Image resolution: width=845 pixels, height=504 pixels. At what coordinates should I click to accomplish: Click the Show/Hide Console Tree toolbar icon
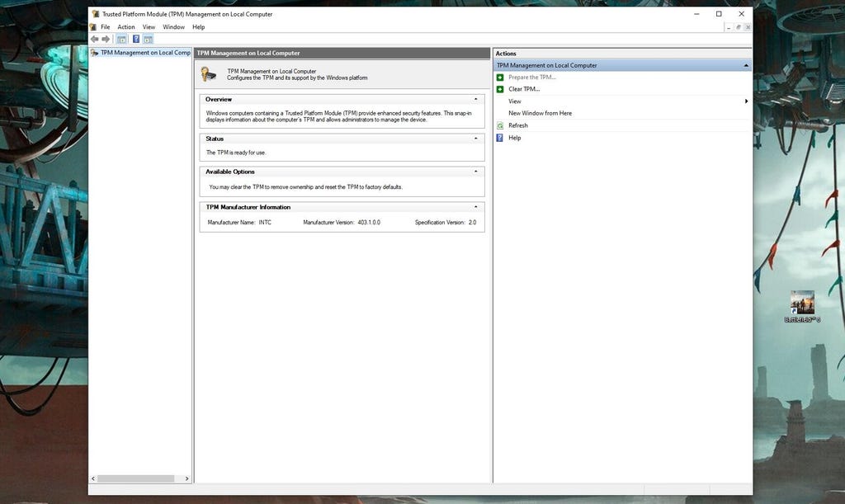pyautogui.click(x=121, y=39)
